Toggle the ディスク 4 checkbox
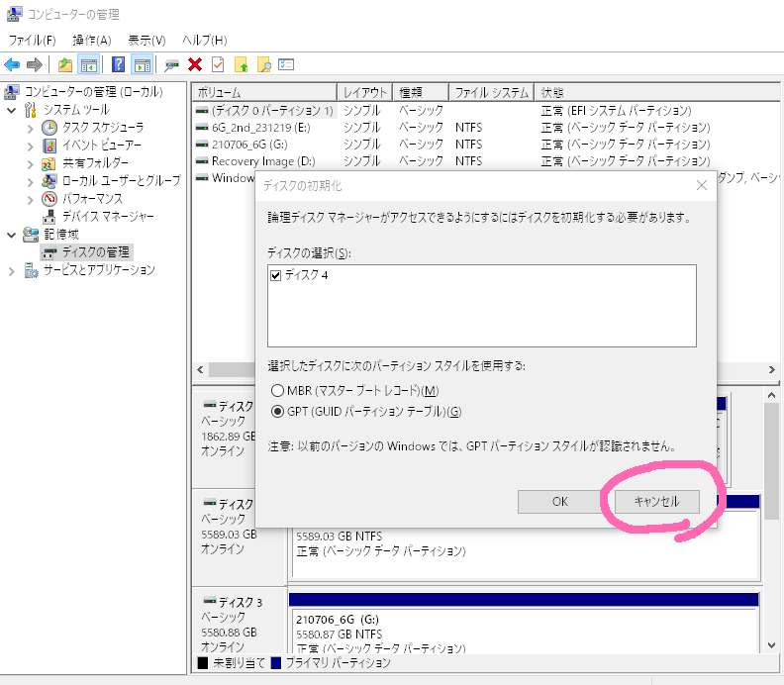This screenshot has height=685, width=784. [x=275, y=275]
